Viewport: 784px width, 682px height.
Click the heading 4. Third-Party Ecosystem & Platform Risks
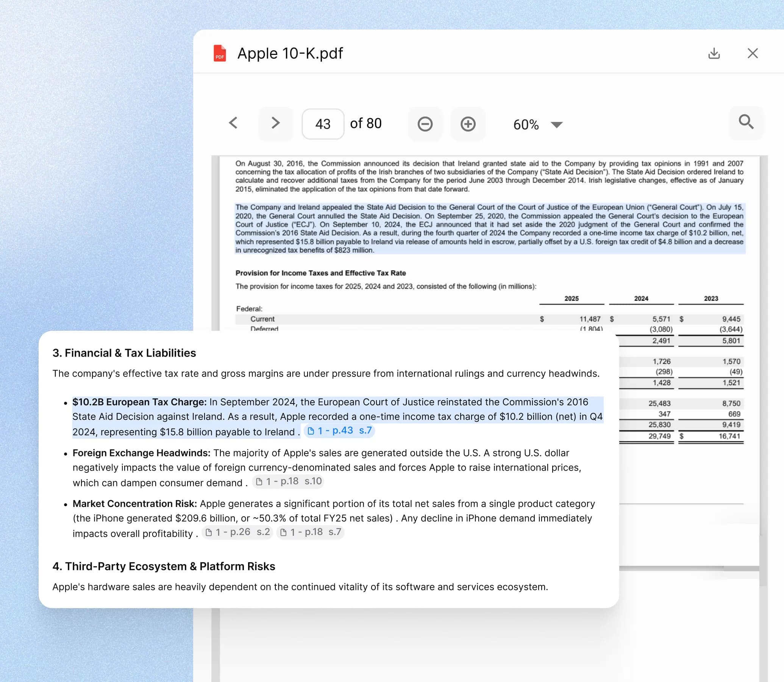[164, 566]
